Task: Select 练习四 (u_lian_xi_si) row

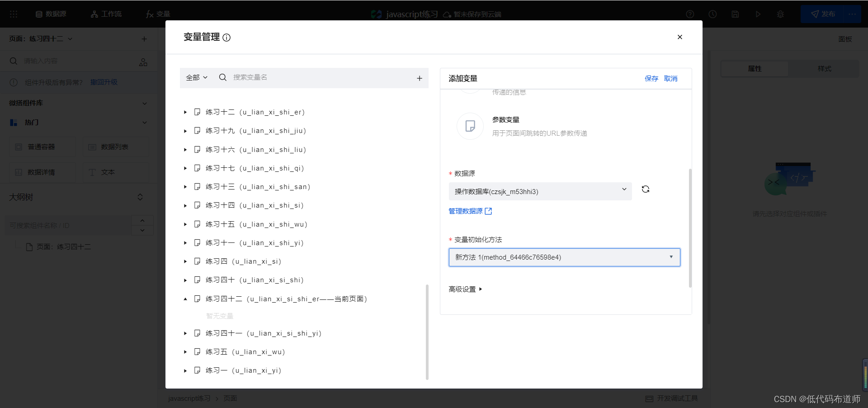Action: pos(243,261)
